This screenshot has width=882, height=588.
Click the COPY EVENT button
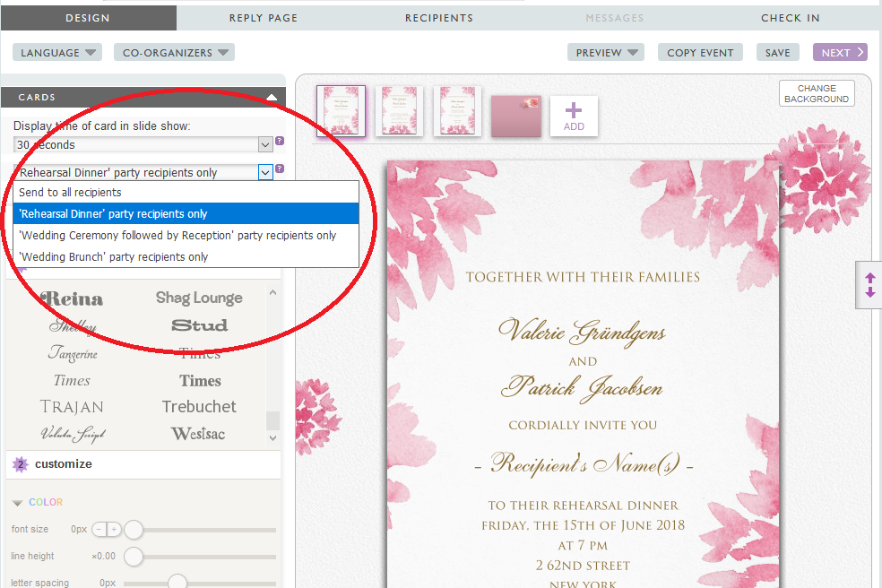coord(700,53)
